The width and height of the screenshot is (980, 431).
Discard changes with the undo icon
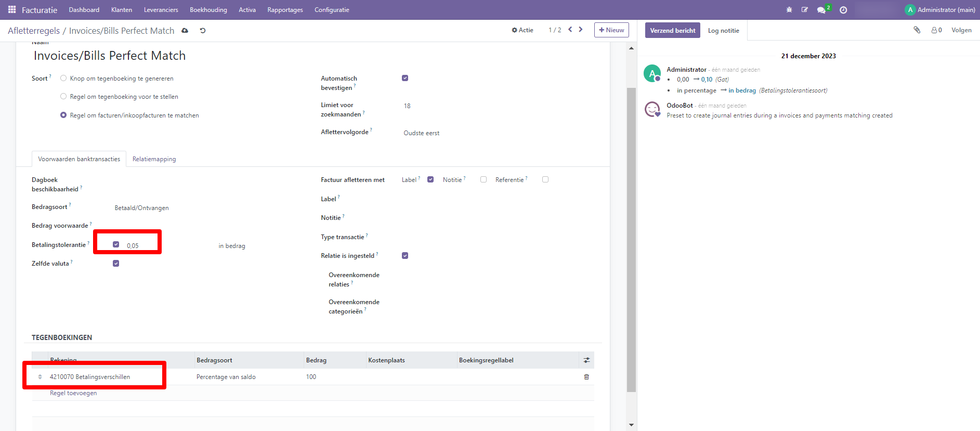tap(203, 31)
